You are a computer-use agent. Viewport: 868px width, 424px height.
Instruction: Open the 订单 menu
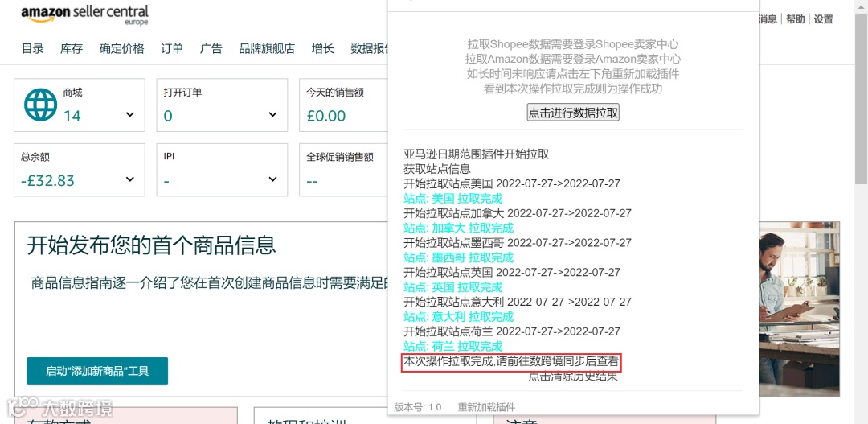[x=172, y=48]
